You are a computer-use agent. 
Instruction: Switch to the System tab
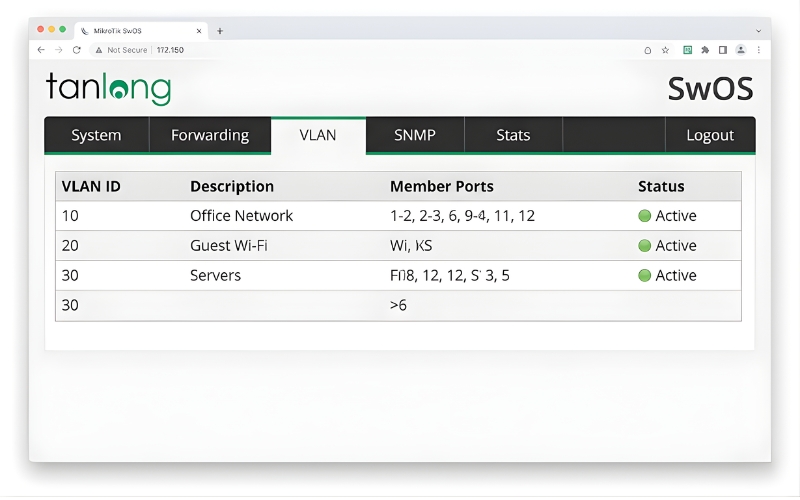click(x=96, y=136)
